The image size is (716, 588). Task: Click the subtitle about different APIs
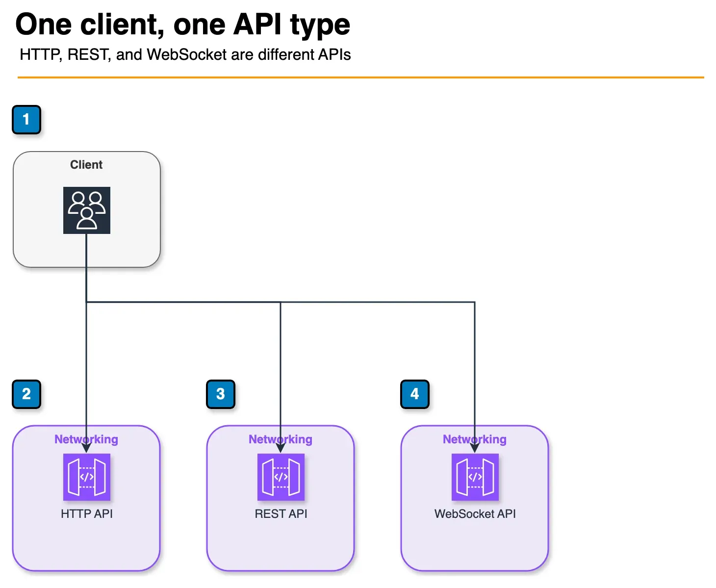[x=185, y=54]
